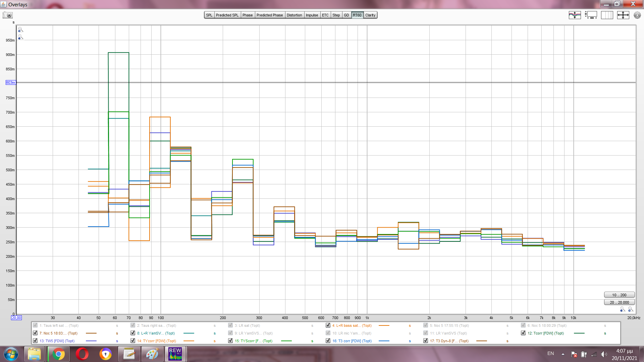Enable trace 9: LR YamSVS checkbox

[230, 333]
